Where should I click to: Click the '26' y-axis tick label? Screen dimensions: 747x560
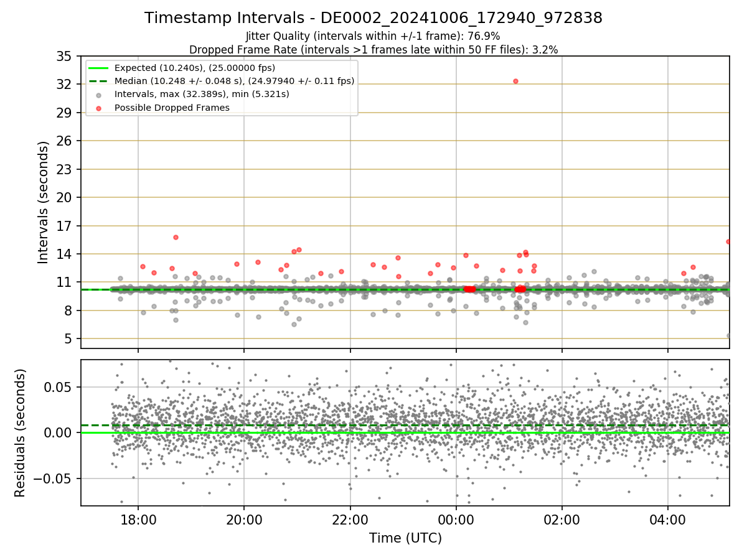coord(64,141)
